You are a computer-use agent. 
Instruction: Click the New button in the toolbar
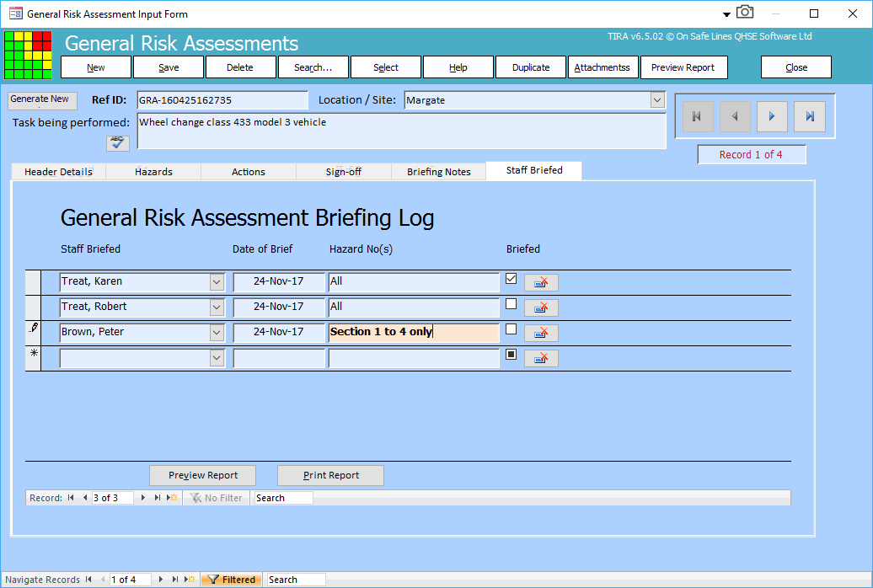click(x=96, y=67)
